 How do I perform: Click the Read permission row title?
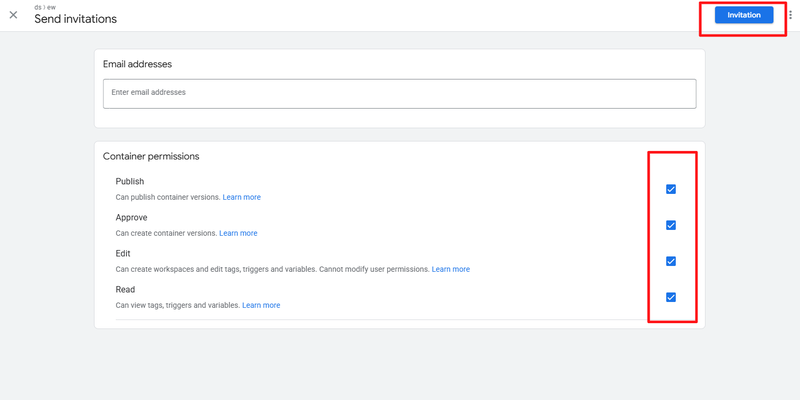(125, 289)
